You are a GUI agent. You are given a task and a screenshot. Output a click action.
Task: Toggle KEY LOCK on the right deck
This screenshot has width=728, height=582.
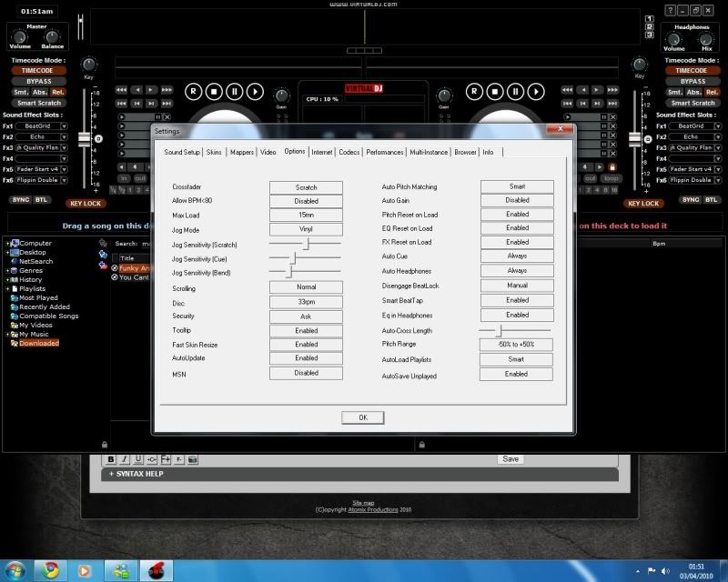click(x=643, y=204)
